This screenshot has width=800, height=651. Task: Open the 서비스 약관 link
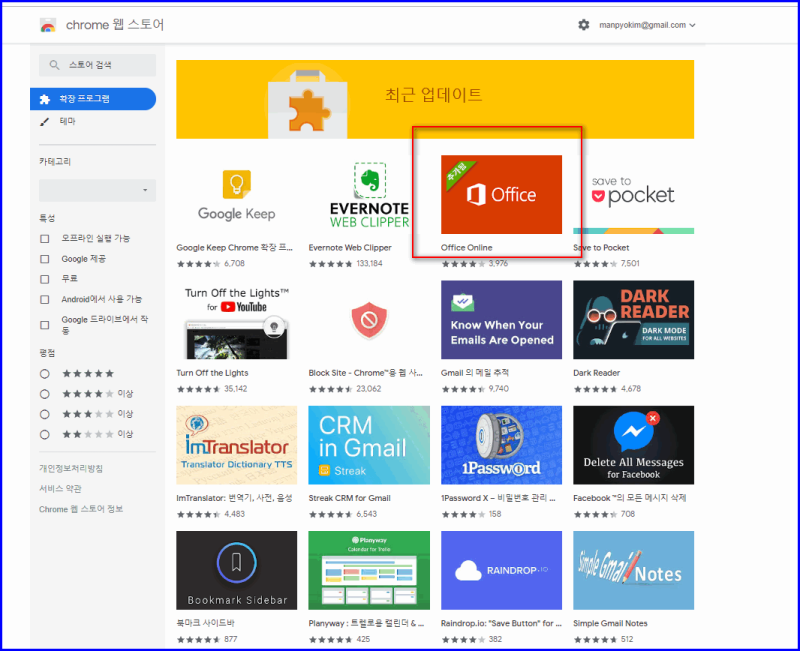pos(60,489)
